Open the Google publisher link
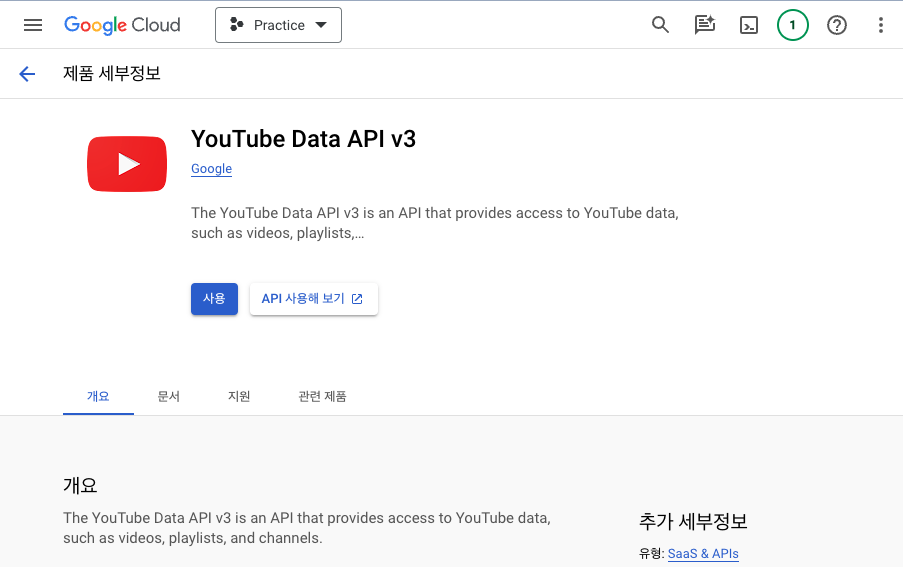Screen dimensions: 903x567 coord(211,169)
